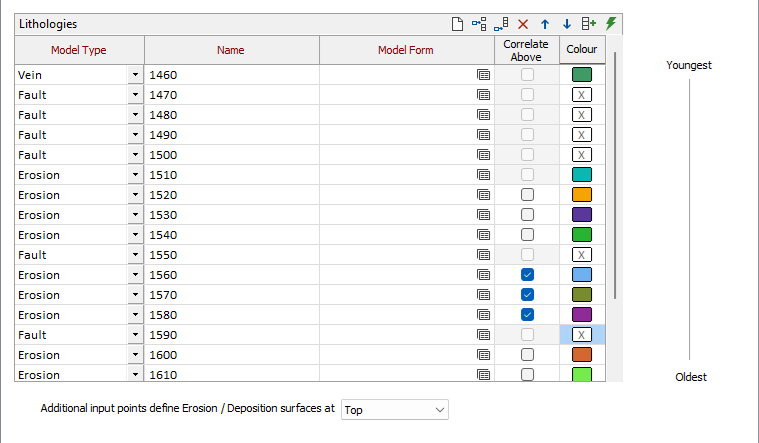Move row up with blue up arrow
The height and width of the screenshot is (443, 759).
coord(545,24)
